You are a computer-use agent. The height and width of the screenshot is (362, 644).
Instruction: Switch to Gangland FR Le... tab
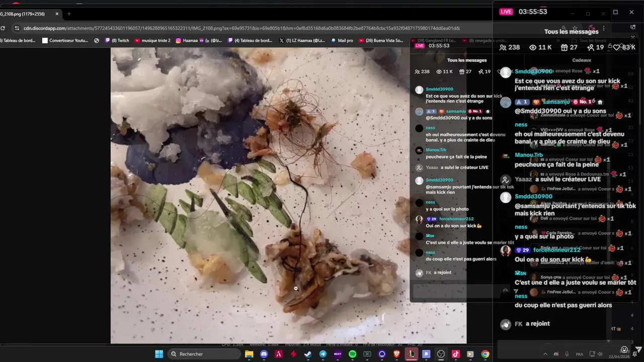click(x=434, y=40)
